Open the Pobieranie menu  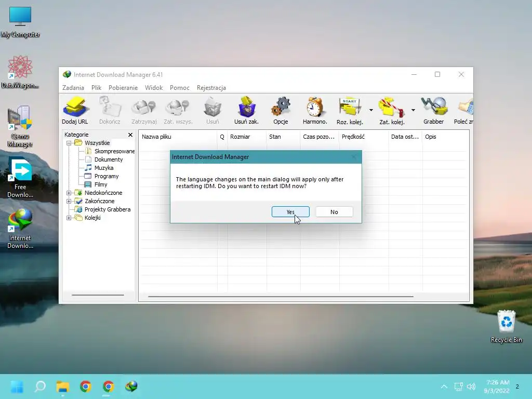point(123,87)
